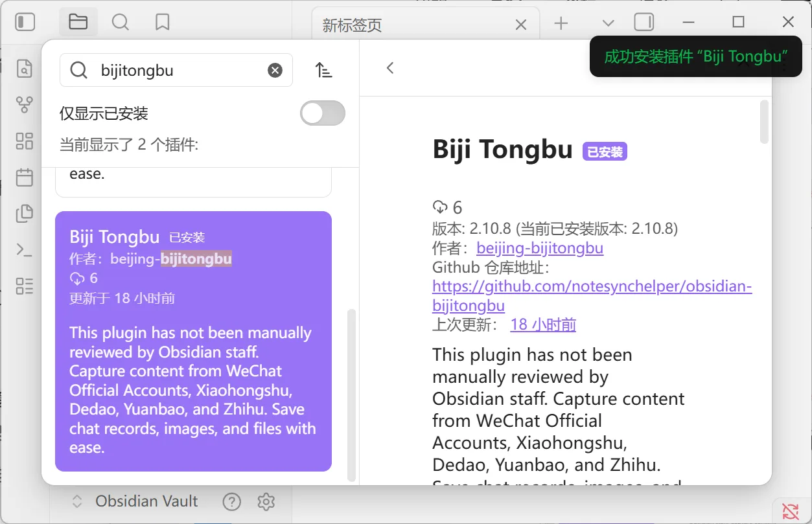The width and height of the screenshot is (812, 524).
Task: Open canvas grid ribbon icon
Action: (25, 141)
